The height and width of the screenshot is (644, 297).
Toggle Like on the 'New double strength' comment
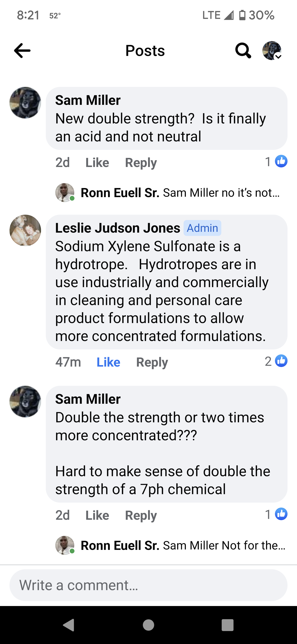click(97, 163)
